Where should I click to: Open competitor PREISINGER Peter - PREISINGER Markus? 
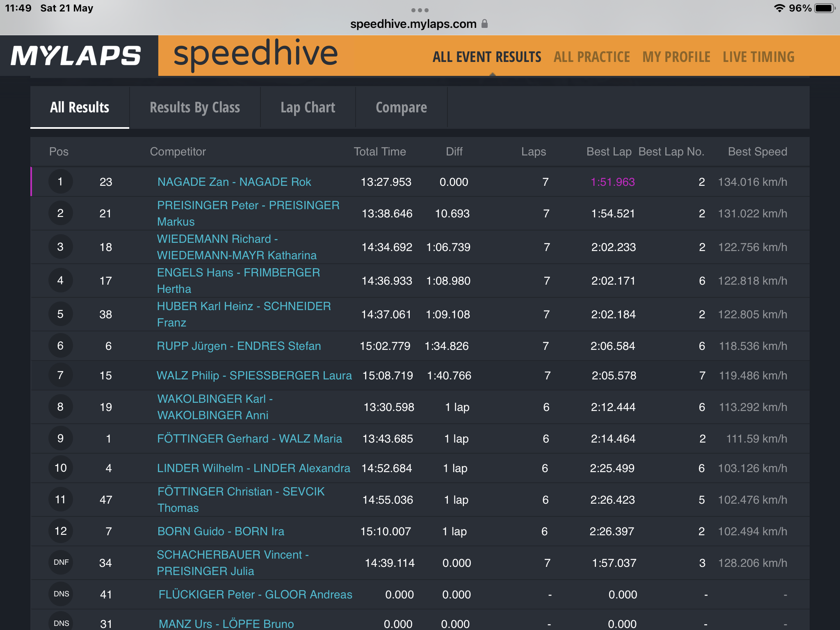(248, 213)
